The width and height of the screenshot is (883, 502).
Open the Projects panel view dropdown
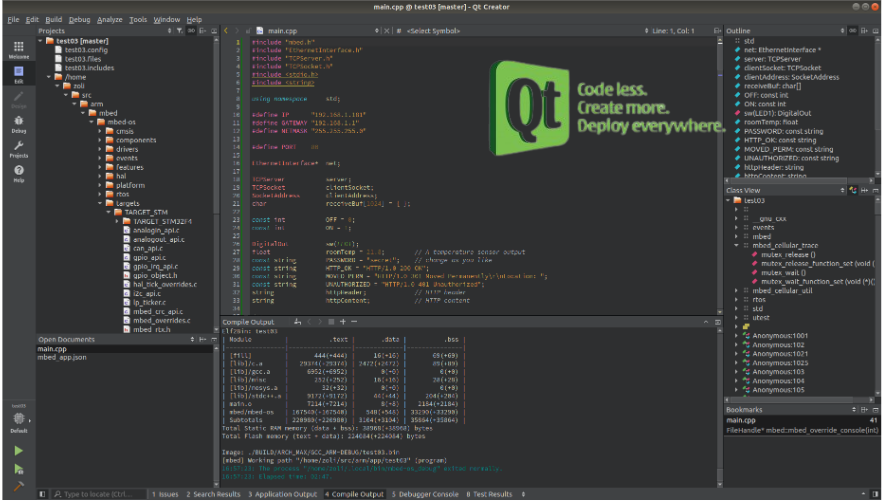pyautogui.click(x=170, y=31)
